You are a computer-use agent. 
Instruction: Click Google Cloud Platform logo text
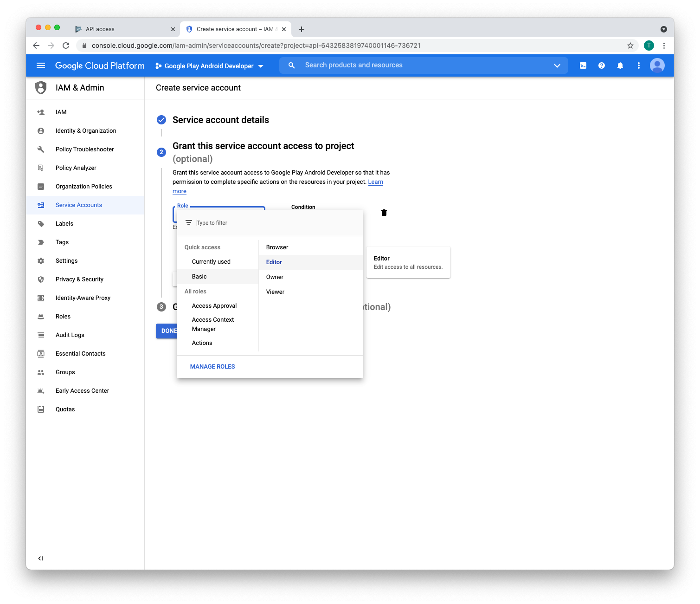pos(100,65)
